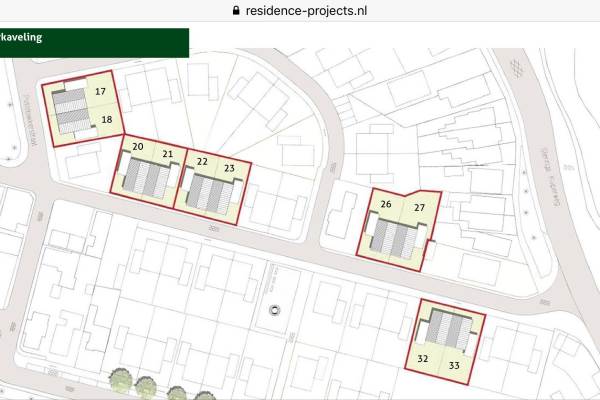Image resolution: width=600 pixels, height=400 pixels.
Task: Pick plot 22 on the map
Action: point(201,160)
